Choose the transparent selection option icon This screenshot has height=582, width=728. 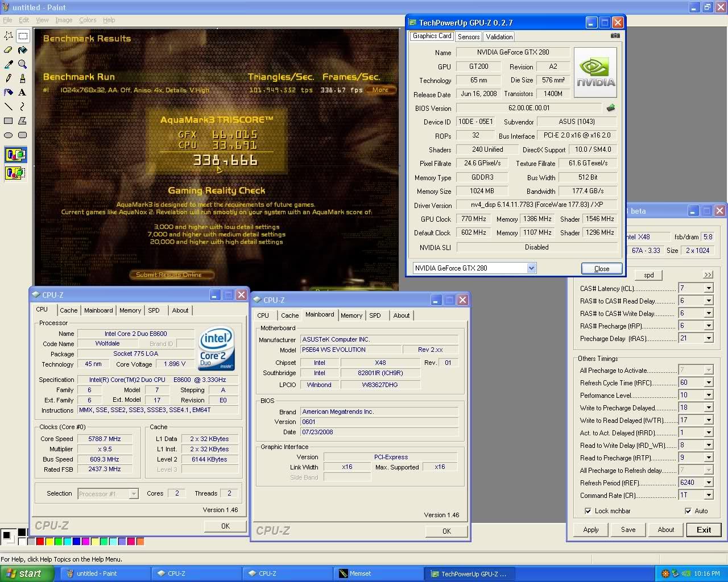15,172
